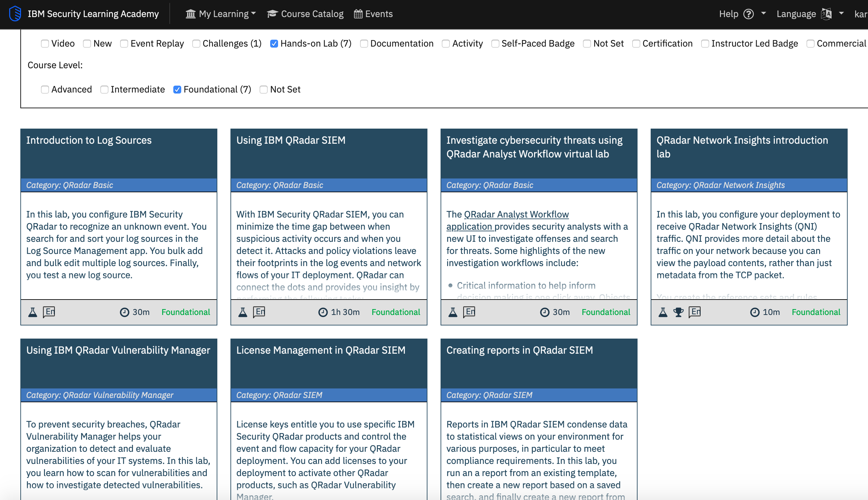
Task: Go to IBM Security Learning Academy home
Action: (x=93, y=14)
